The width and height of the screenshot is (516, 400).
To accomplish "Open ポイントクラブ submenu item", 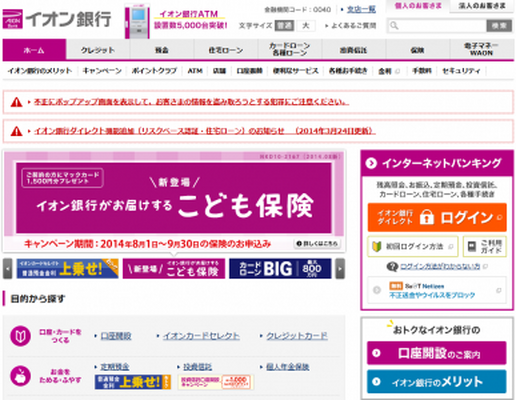I will tap(154, 71).
